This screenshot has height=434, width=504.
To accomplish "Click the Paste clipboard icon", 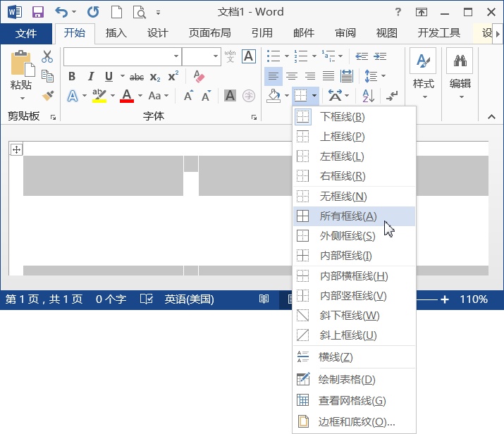I will (22, 63).
